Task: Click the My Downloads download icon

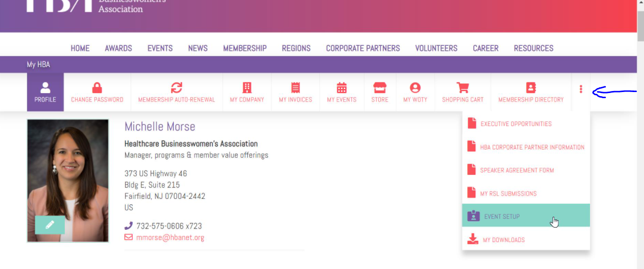Action: (x=473, y=240)
